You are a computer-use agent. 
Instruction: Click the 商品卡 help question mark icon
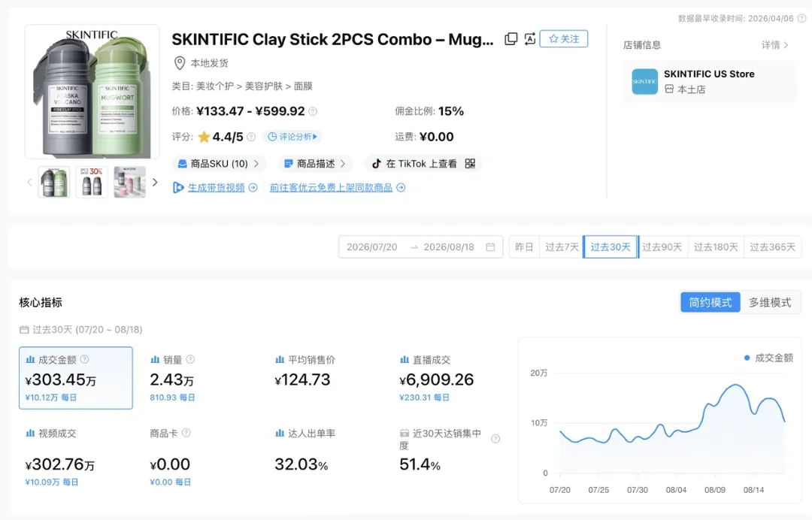[x=186, y=433]
